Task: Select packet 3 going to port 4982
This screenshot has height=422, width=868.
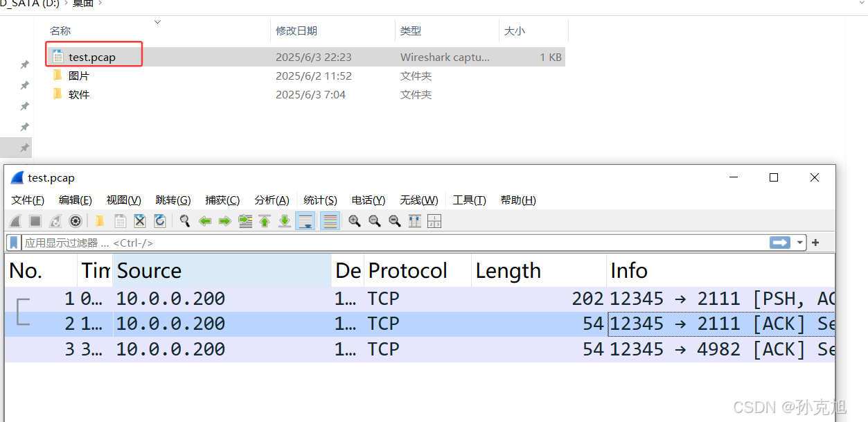Action: tap(420, 349)
